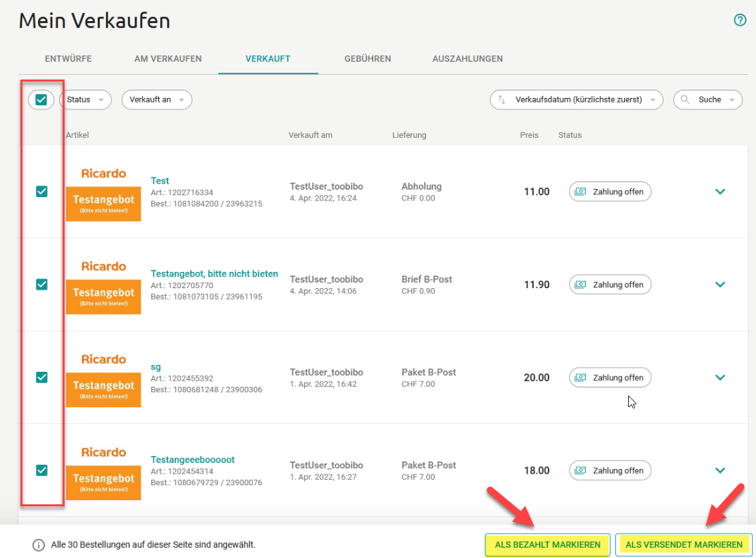Screen dimensions: 756x558
Task: Click the price 11.90
Action: click(x=536, y=285)
